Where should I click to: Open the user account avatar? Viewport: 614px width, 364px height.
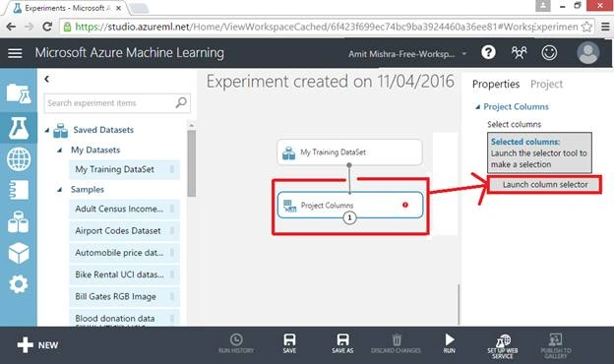click(x=587, y=53)
